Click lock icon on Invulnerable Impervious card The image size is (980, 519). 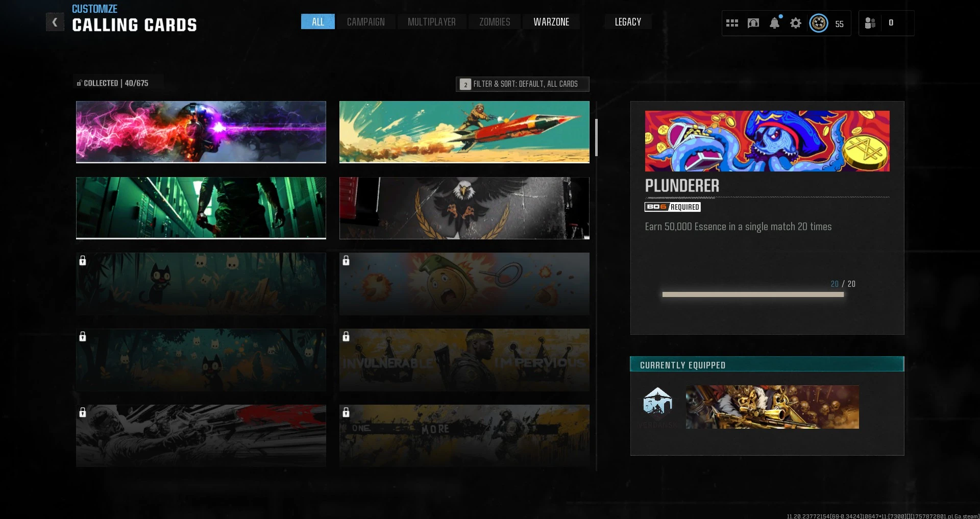click(x=346, y=336)
